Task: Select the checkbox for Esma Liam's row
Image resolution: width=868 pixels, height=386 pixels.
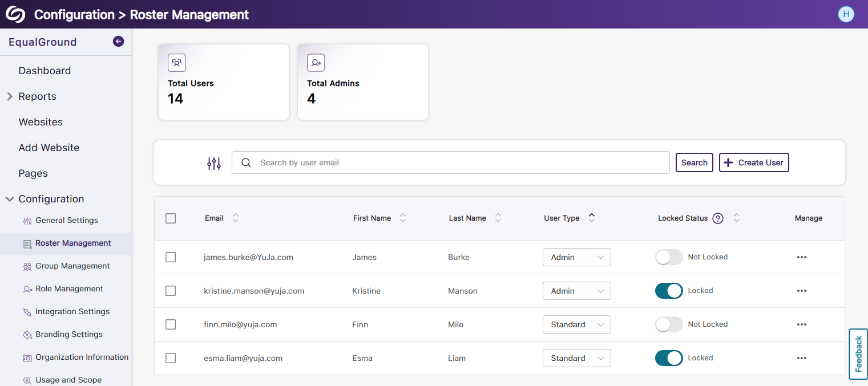Action: point(170,358)
